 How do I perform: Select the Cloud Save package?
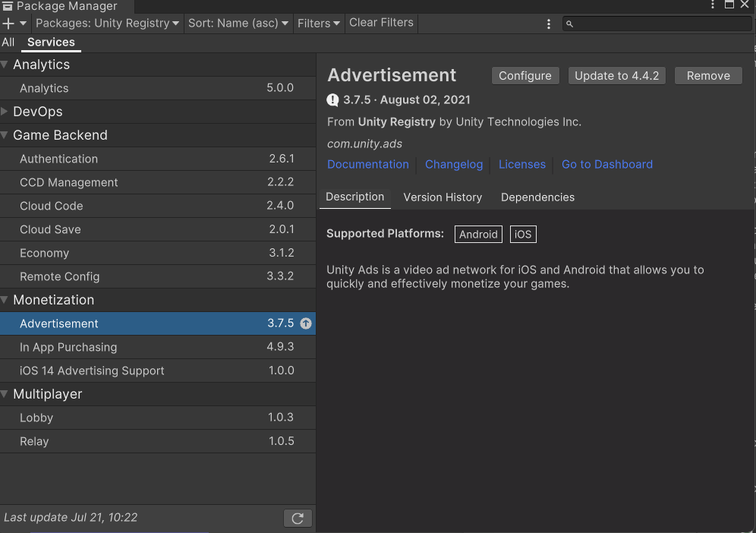pyautogui.click(x=158, y=229)
